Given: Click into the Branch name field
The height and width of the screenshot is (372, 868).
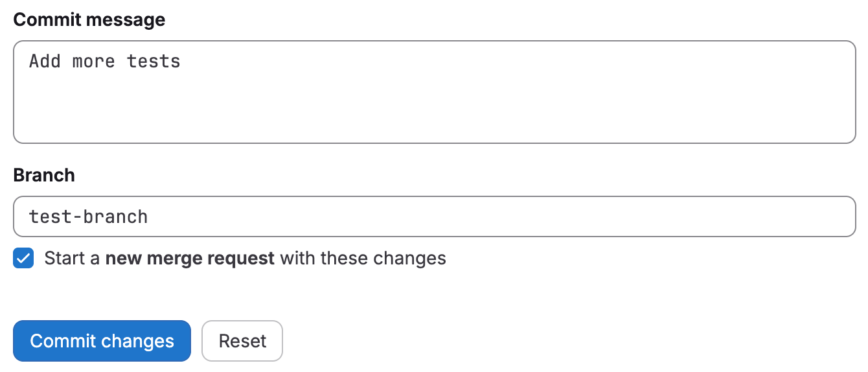Looking at the screenshot, I should coord(434,216).
